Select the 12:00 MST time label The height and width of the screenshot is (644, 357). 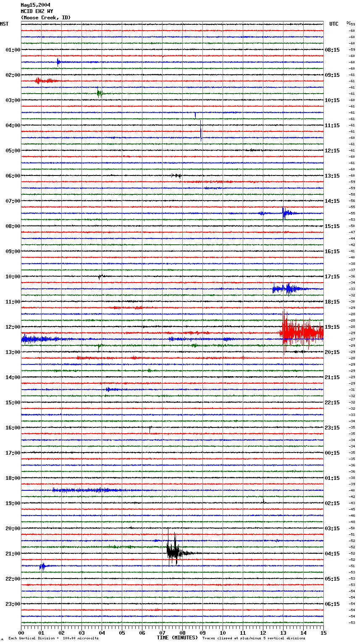click(x=13, y=327)
